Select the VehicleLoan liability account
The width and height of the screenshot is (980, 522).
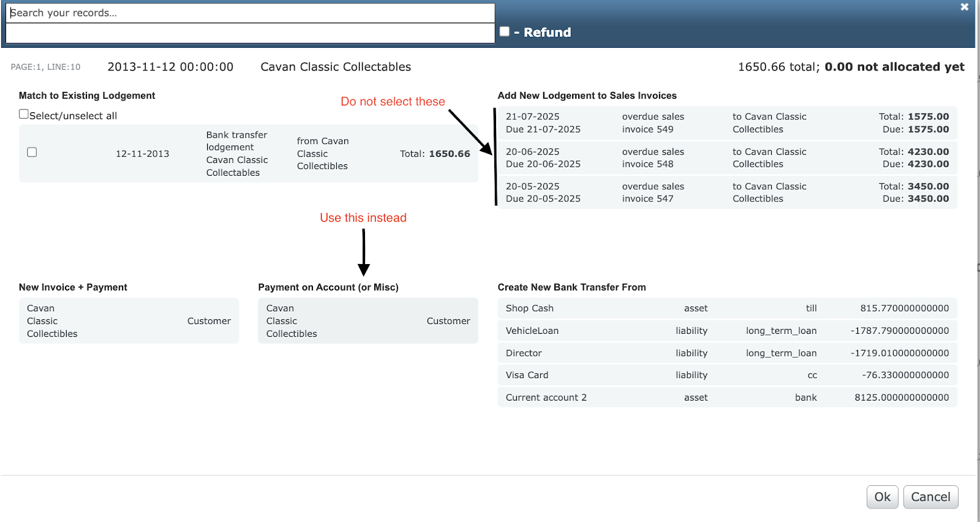[726, 331]
